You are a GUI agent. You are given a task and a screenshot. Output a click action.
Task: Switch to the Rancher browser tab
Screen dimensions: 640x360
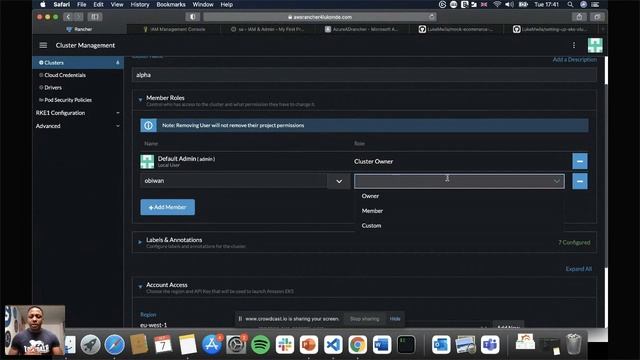pos(80,29)
